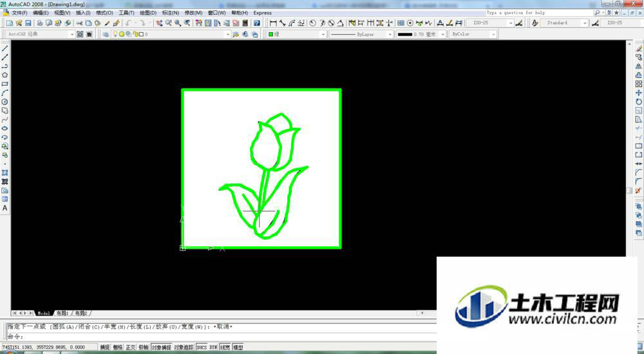Open the ByLayer linetype dropdown

[x=361, y=34]
